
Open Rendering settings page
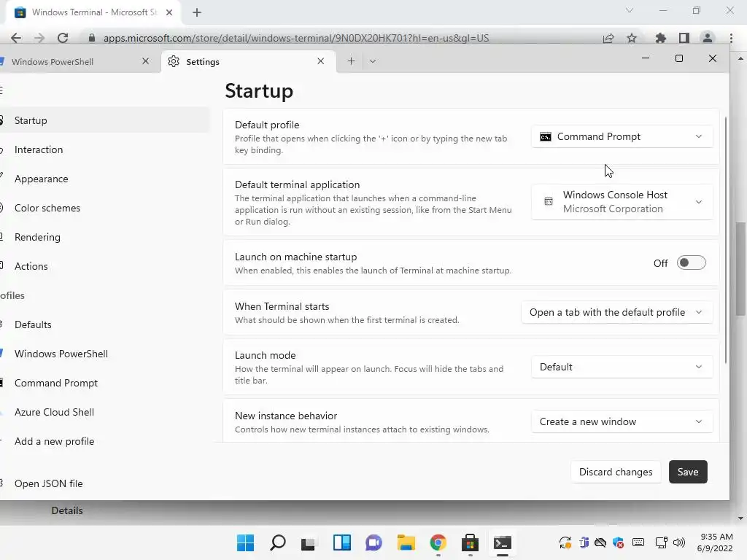click(x=104, y=237)
